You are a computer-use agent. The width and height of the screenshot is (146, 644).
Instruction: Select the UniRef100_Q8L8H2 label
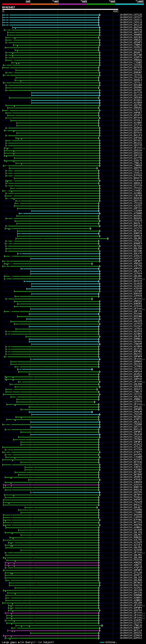click(x=131, y=239)
